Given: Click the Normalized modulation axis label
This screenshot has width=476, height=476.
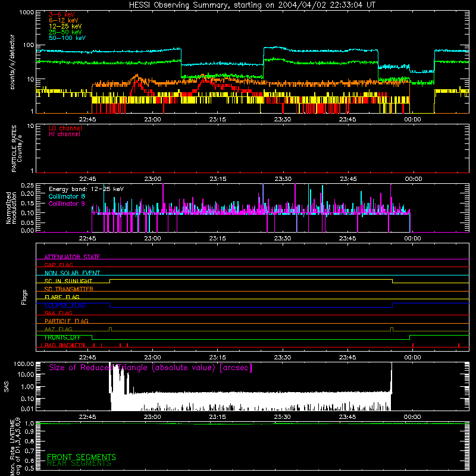Looking at the screenshot, I should pos(11,208).
